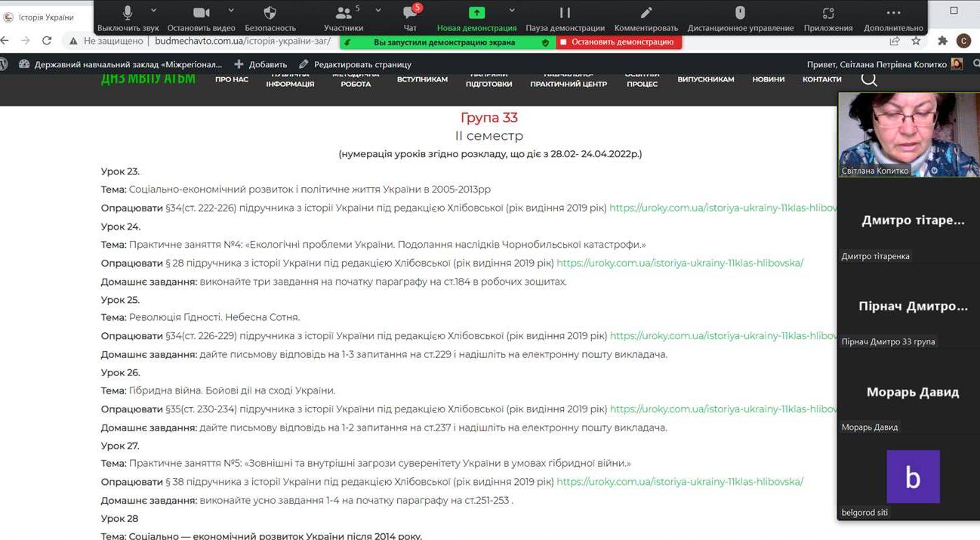
Task: Open uroky.com.ua link under Урок 25
Action: pyautogui.click(x=723, y=335)
